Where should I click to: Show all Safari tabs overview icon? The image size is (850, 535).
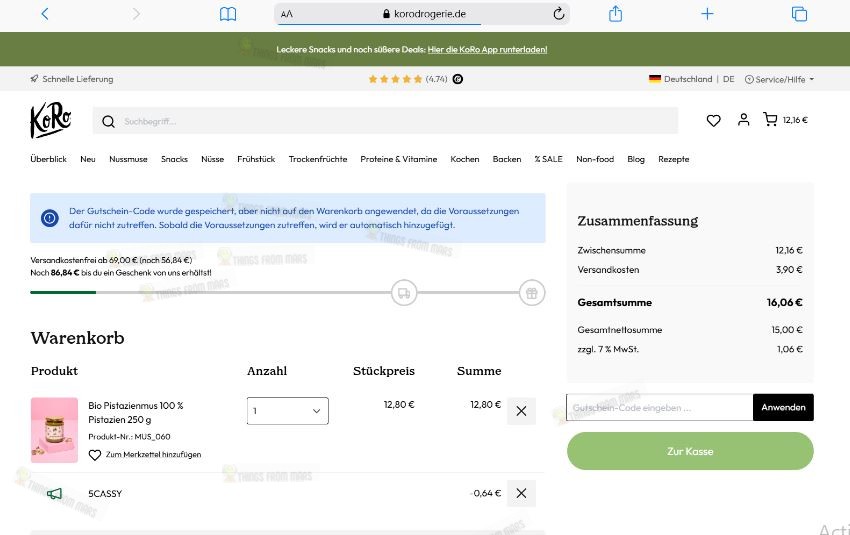click(x=799, y=14)
